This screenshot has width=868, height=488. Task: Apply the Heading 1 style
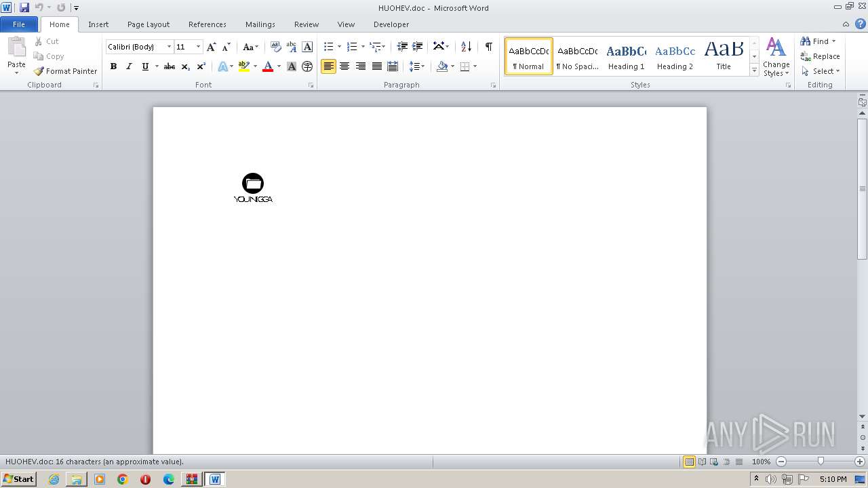626,56
